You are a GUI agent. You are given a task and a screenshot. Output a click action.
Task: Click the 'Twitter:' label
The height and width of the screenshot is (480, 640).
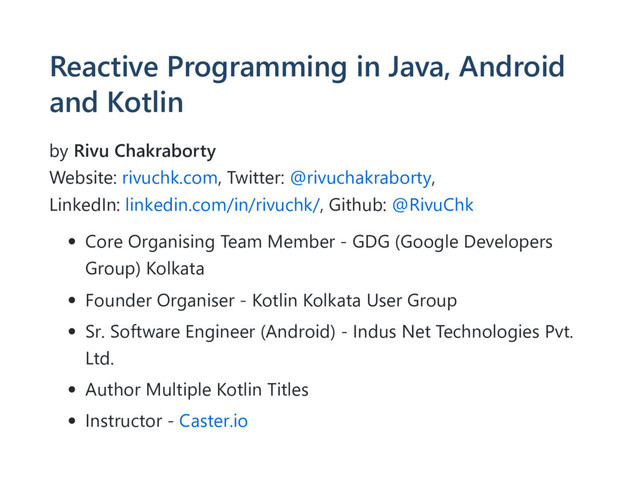256,178
